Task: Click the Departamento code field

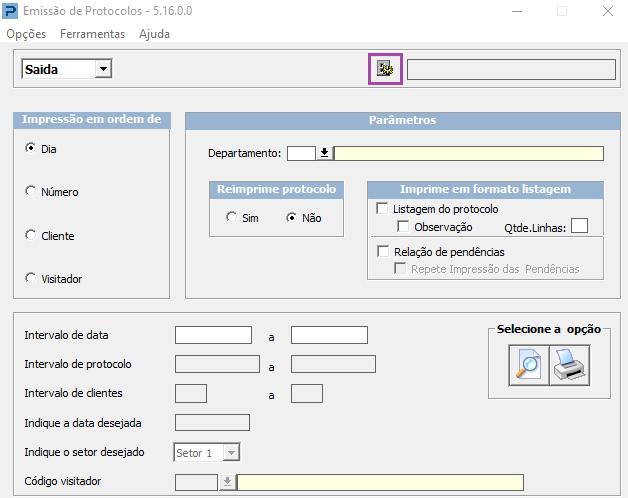Action: coord(300,153)
